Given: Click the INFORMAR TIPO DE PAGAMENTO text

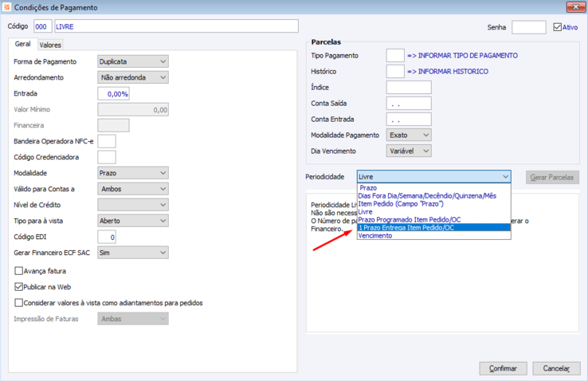Looking at the screenshot, I should coord(468,56).
